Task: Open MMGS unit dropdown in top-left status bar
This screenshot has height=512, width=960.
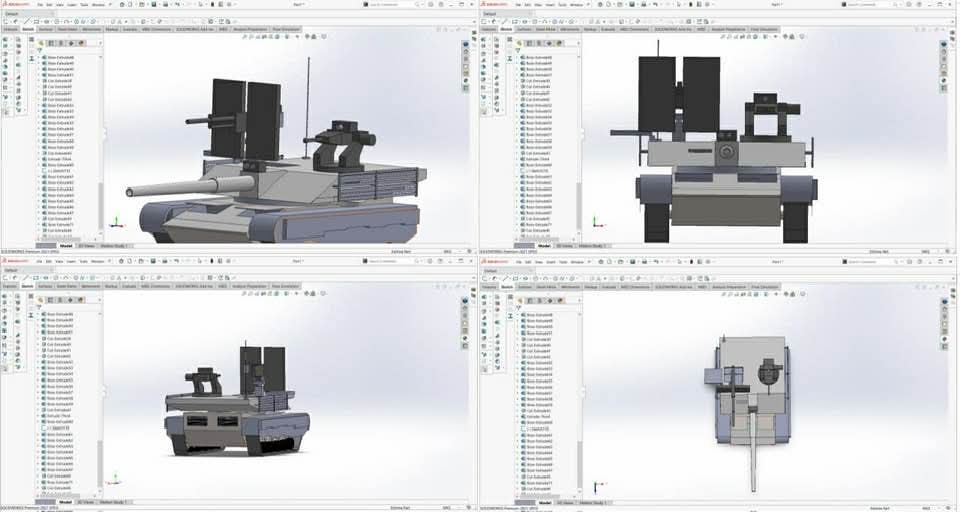Action: (448, 252)
